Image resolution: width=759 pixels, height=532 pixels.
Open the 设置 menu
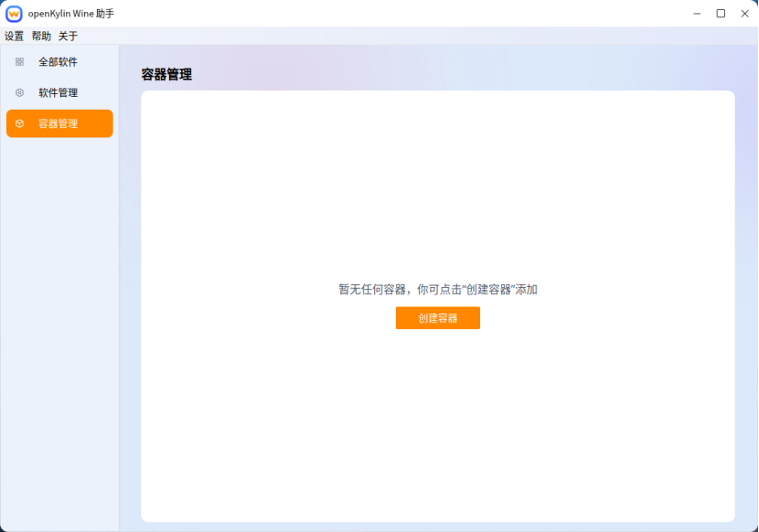pos(14,36)
